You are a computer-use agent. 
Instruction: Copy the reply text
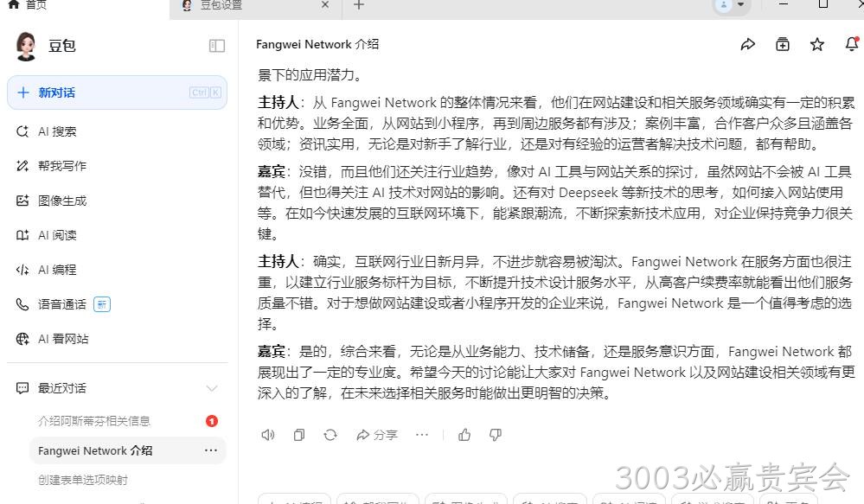point(299,435)
